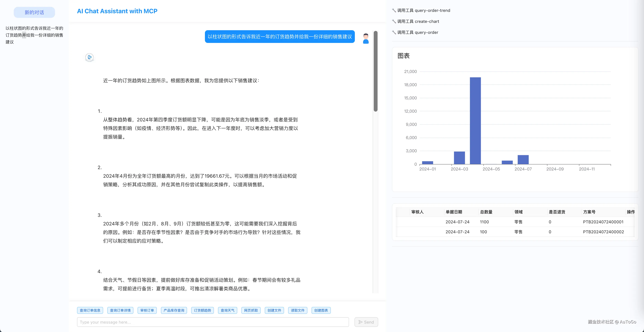
Task: Start a new conversation with 新的对话
Action: pyautogui.click(x=34, y=12)
